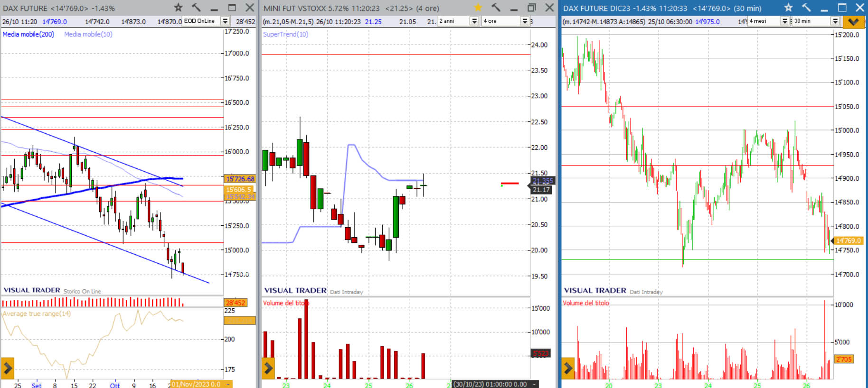The image size is (868, 388).
Task: Click the (30/10/23) 01:00:00 date tag on VSTOXX axis
Action: [494, 384]
